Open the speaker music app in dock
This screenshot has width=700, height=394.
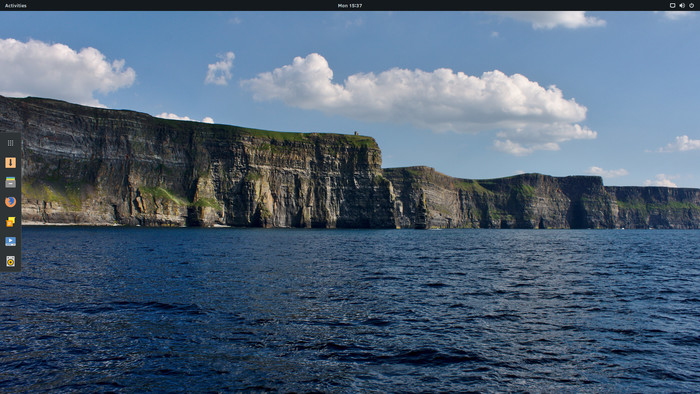[10, 261]
